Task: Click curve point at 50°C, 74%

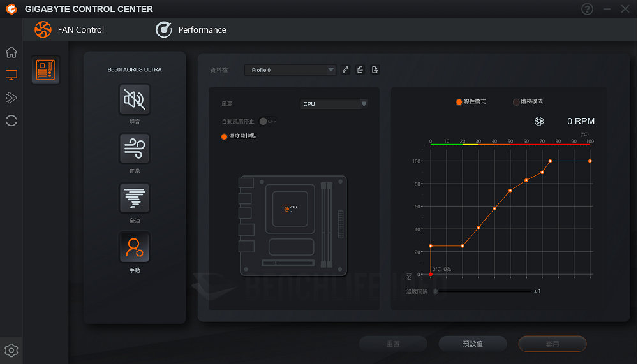Action: pos(510,191)
